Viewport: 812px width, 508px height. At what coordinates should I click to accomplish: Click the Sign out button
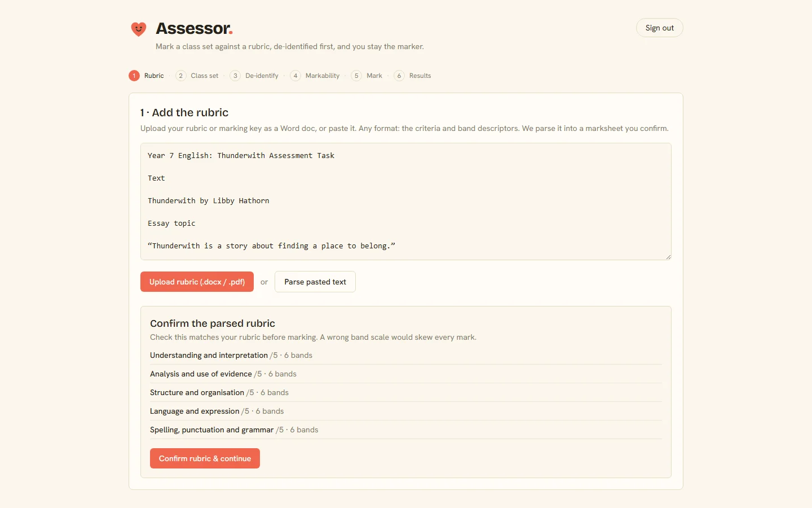pyautogui.click(x=659, y=28)
